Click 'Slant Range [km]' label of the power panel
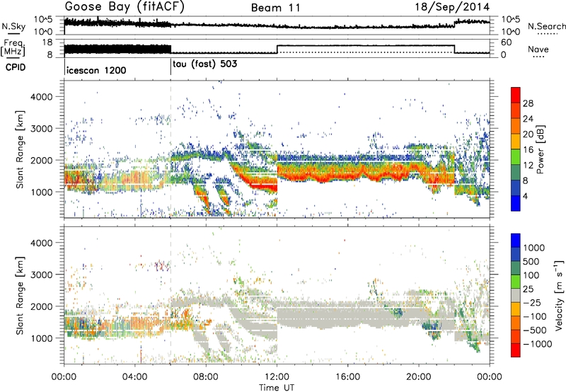This screenshot has width=566, height=392. tap(20, 149)
